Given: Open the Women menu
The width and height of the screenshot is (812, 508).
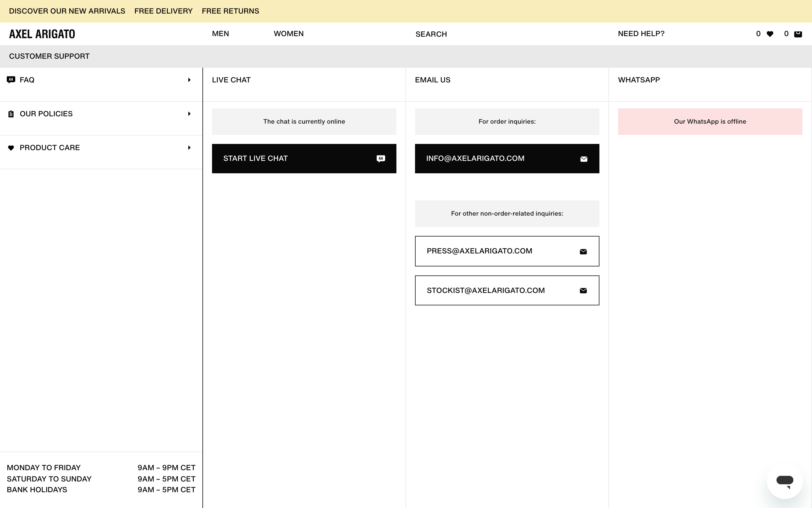Looking at the screenshot, I should [288, 34].
